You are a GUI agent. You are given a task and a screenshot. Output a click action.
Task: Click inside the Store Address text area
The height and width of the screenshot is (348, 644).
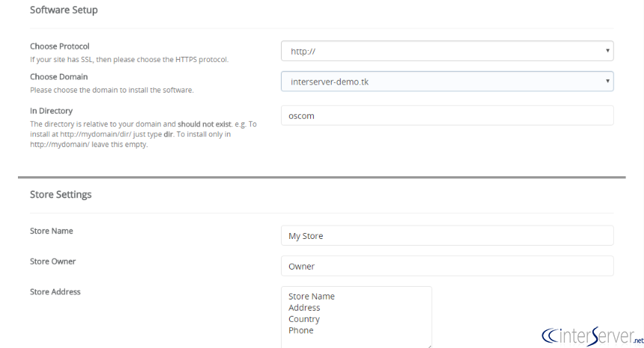tap(356, 317)
